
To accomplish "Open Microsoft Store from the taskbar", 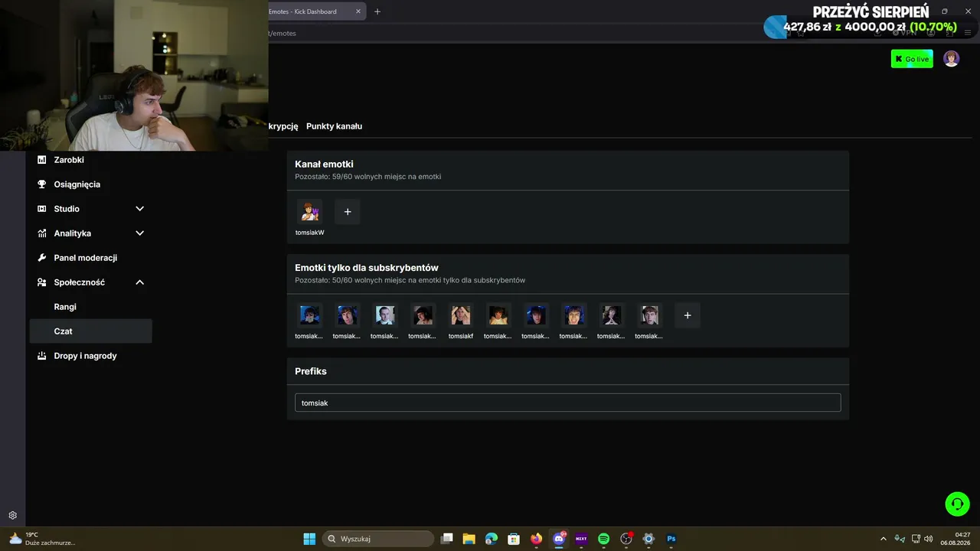I will point(514,539).
